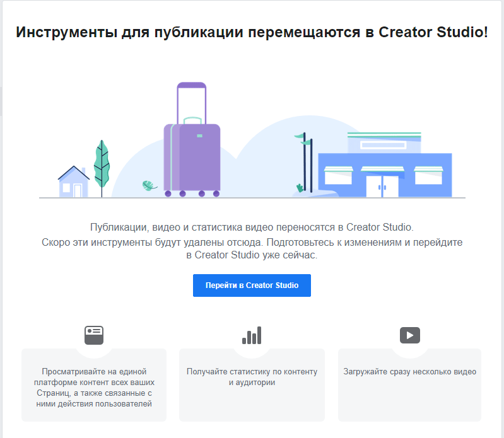The width and height of the screenshot is (504, 438).
Task: Click the bar chart statistics icon
Action: click(252, 335)
